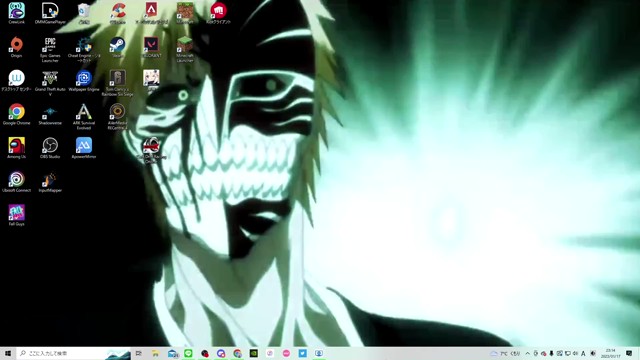Show hidden system tray icons

click(x=527, y=353)
